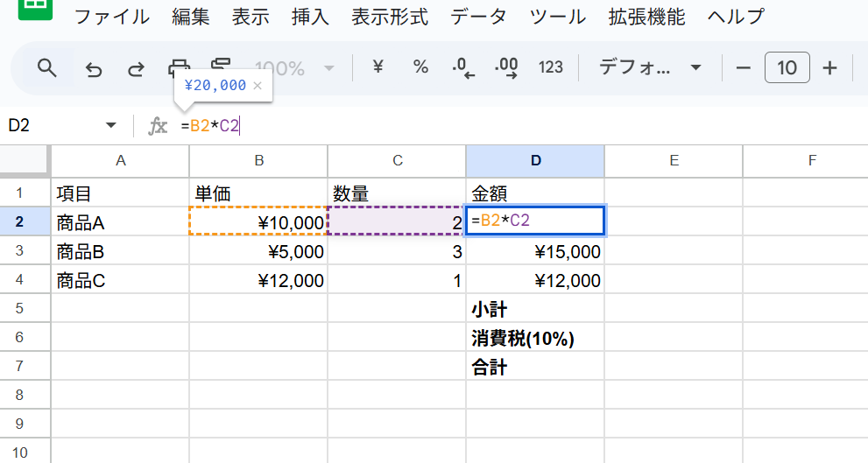
Task: Apply yen currency format
Action: click(x=378, y=67)
